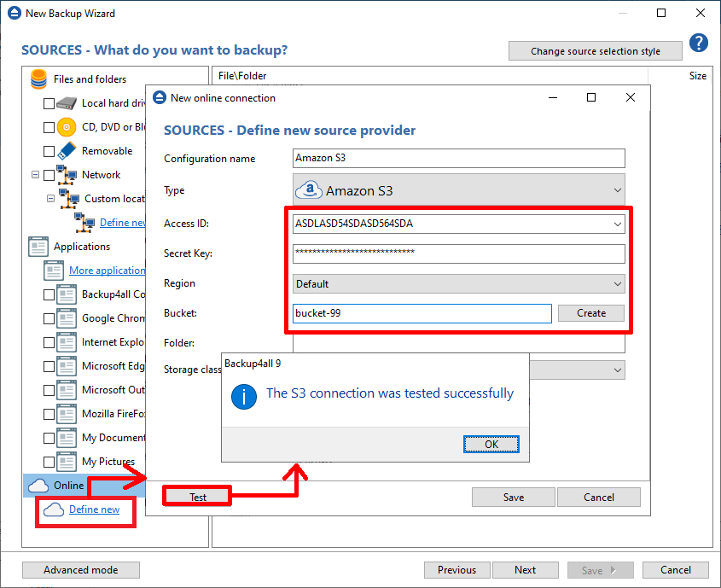Image resolution: width=721 pixels, height=588 pixels.
Task: Click the Custom locations network icon
Action: [69, 199]
